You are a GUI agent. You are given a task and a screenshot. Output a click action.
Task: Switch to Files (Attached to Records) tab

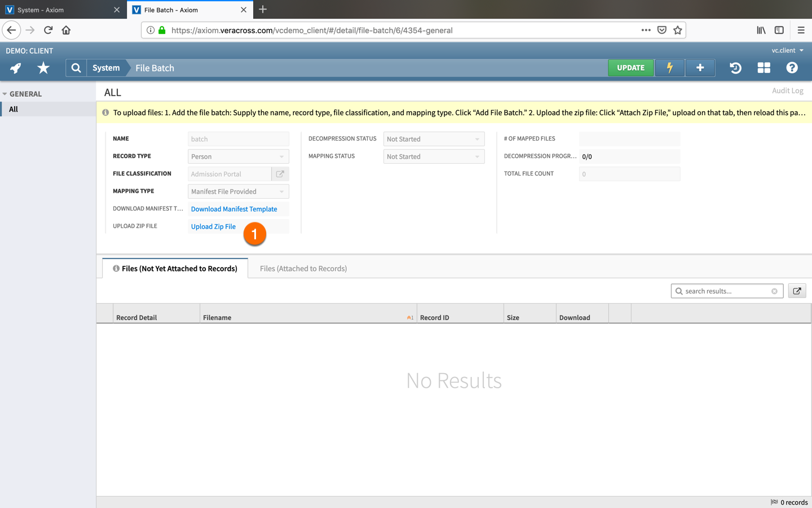pyautogui.click(x=303, y=268)
